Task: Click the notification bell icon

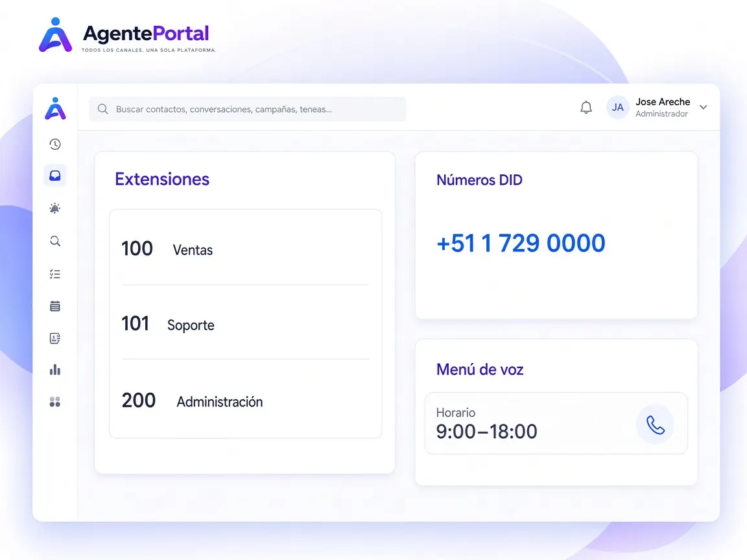Action: pos(586,108)
